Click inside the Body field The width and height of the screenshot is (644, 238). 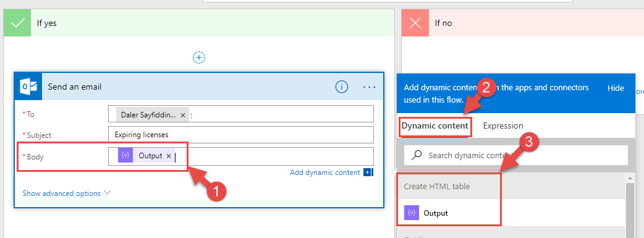pyautogui.click(x=241, y=156)
